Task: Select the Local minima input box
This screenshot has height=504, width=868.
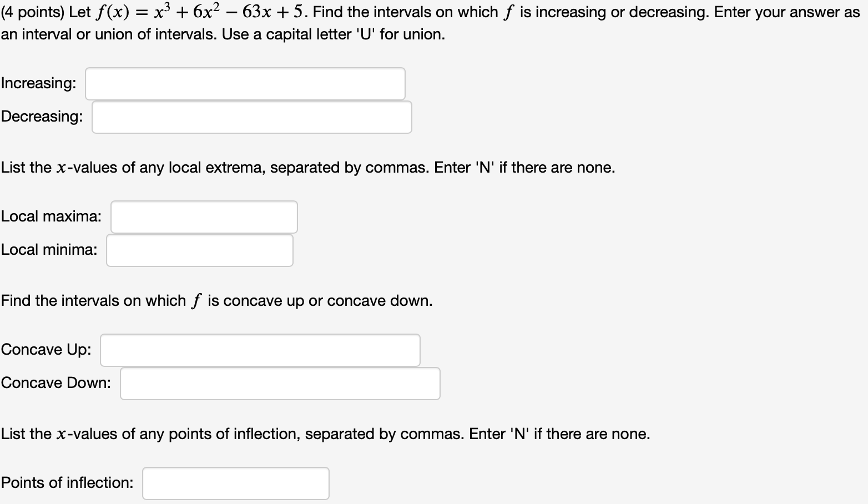Action: 199,250
